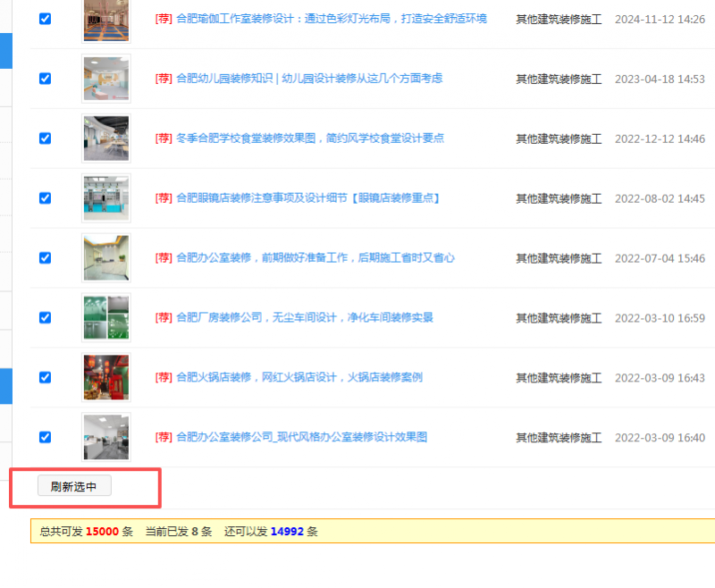Viewport: 715px width, 588px height.
Task: Toggle checkbox for 冬季合肥学校食堂装修效果图 row
Action: (x=46, y=139)
